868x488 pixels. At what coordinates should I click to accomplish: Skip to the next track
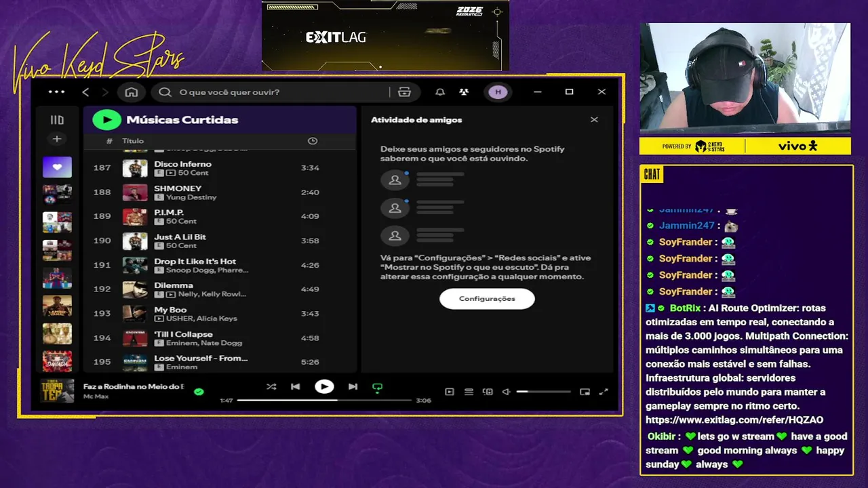pyautogui.click(x=353, y=386)
